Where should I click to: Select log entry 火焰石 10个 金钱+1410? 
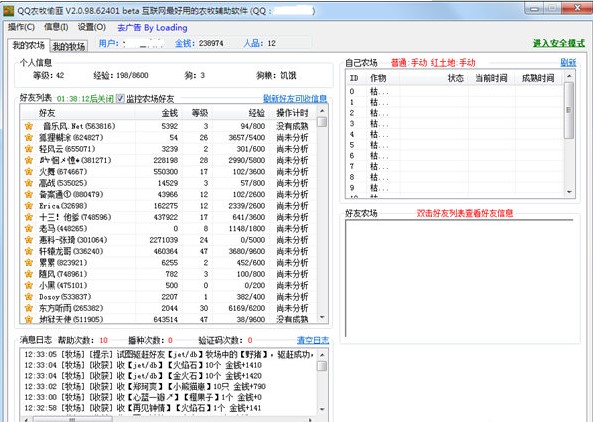169,365
